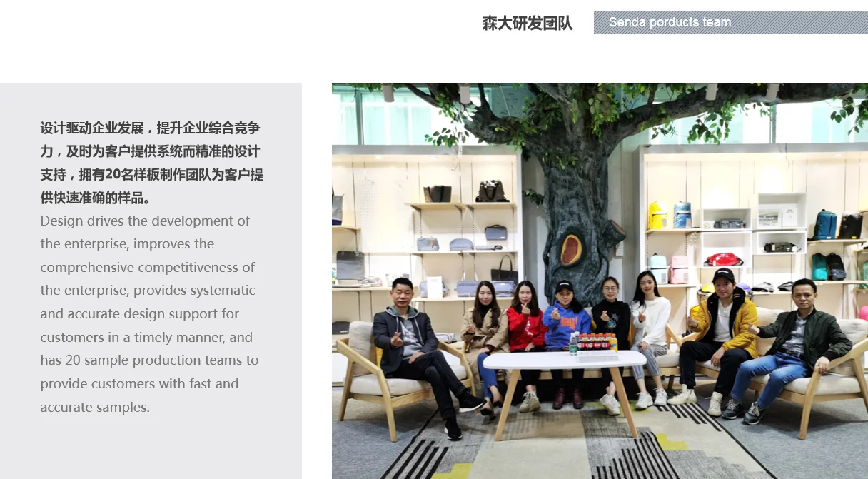Click the black handbag on top left shelf

click(492, 191)
